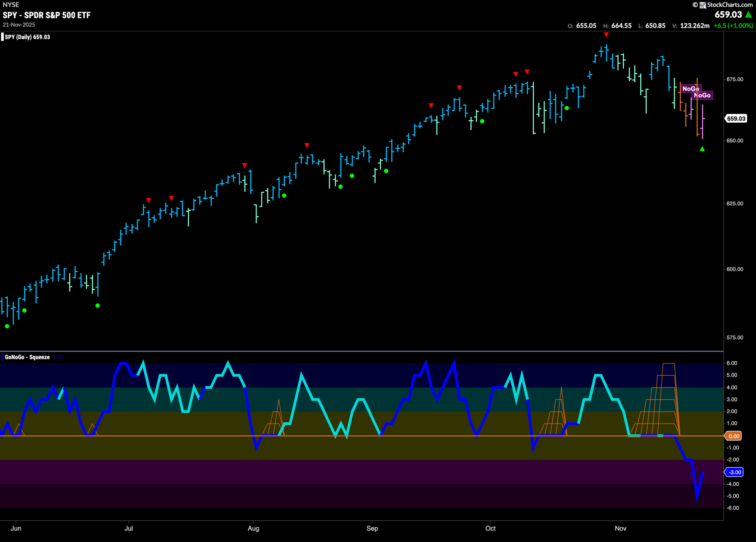Click the 575.00 price axis label

pyautogui.click(x=735, y=338)
